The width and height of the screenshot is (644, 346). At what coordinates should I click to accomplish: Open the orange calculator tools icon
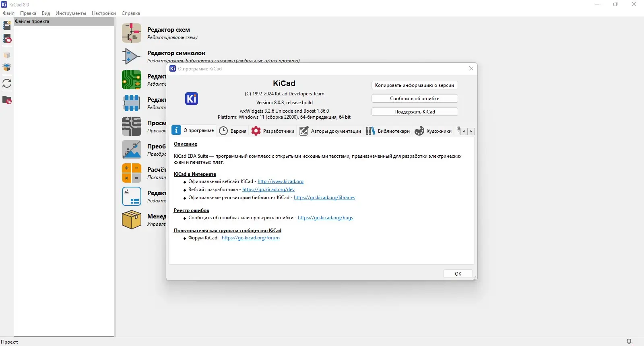(x=132, y=173)
